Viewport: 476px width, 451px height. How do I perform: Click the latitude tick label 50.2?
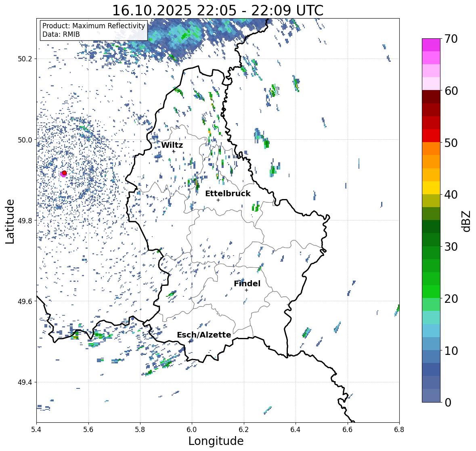tap(25, 59)
